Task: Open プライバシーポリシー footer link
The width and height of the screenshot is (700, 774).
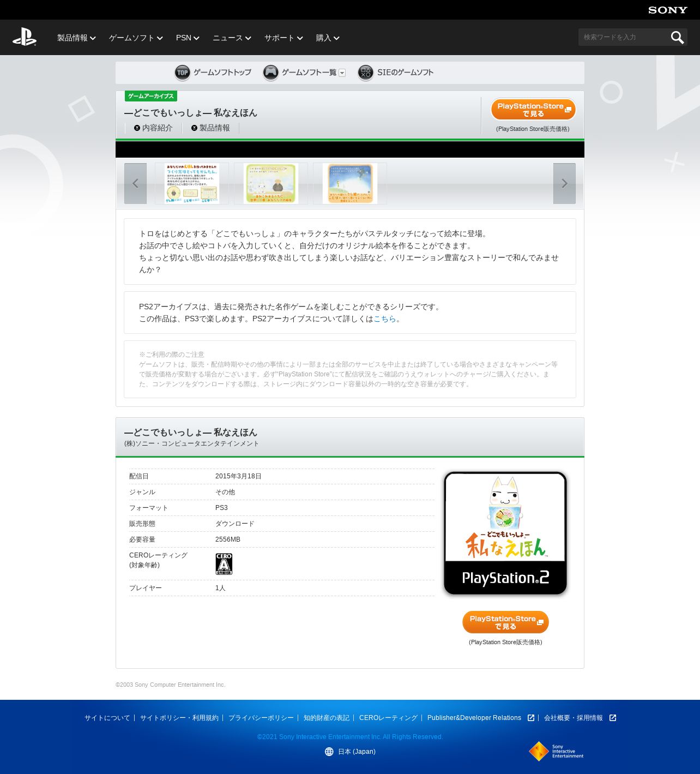Action: pyautogui.click(x=261, y=718)
